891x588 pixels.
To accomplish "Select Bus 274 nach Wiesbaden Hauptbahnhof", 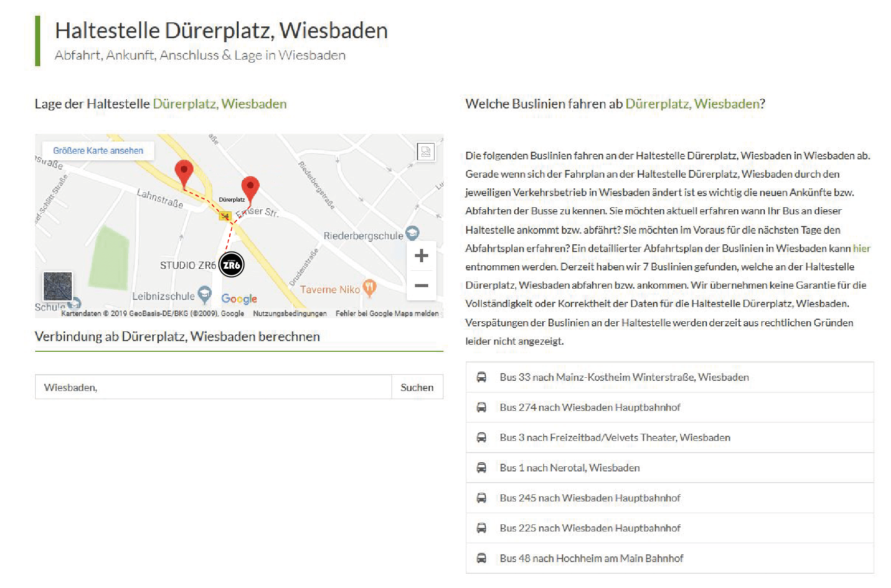I will pyautogui.click(x=670, y=407).
